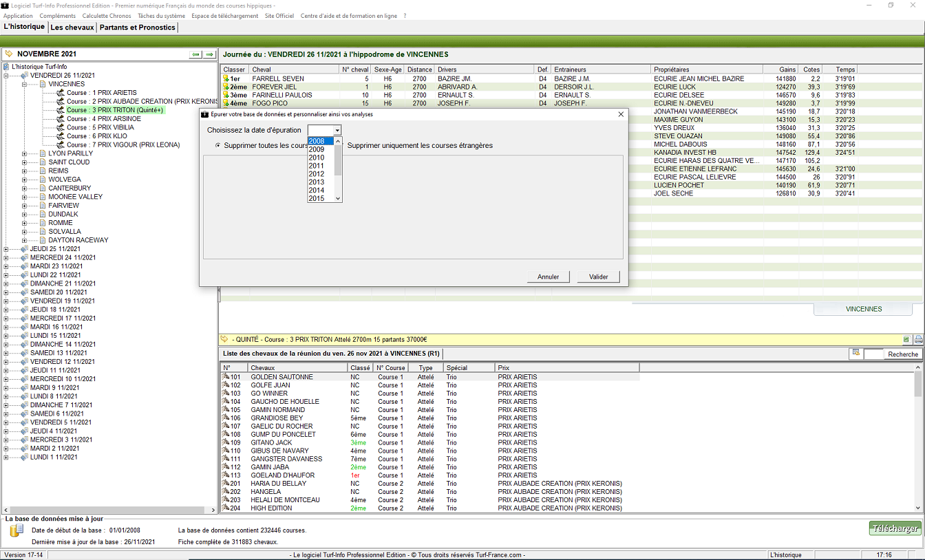925x560 pixels.
Task: Open the Calculette Chronos menu
Action: pyautogui.click(x=107, y=16)
